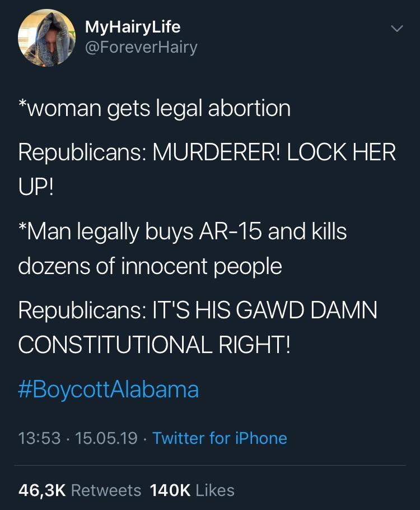Click the "Man legally buys AR-15" line
This screenshot has height=510, width=420.
click(x=182, y=231)
